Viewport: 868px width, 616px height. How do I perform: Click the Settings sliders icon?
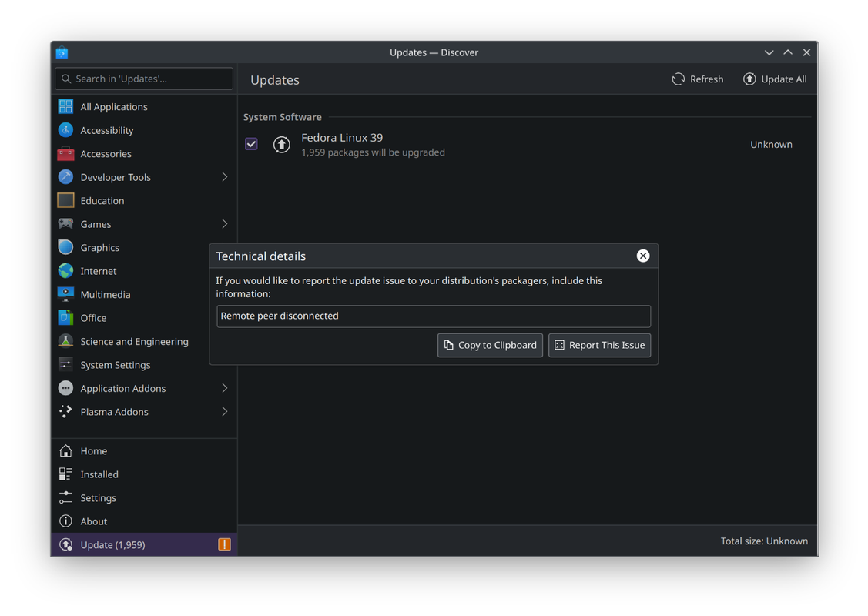[x=65, y=497]
